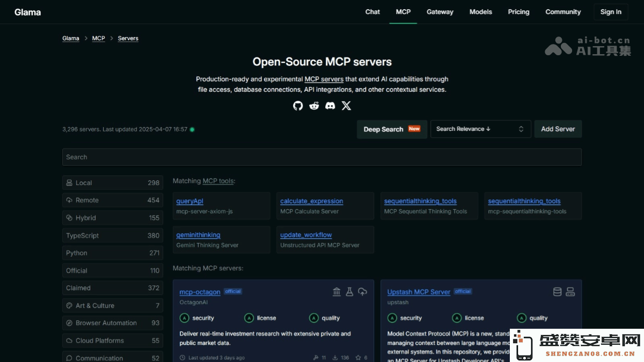This screenshot has height=362, width=644.
Task: Filter servers by Claimed
Action: (x=113, y=288)
